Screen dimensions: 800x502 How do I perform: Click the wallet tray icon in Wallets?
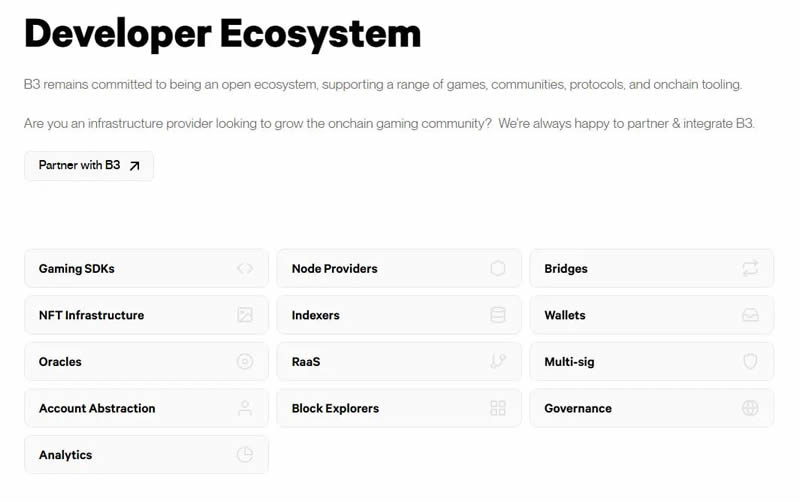click(x=751, y=315)
